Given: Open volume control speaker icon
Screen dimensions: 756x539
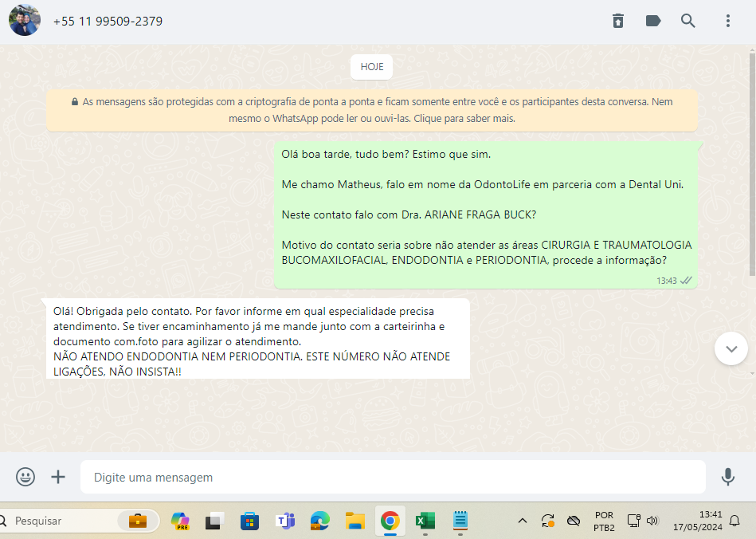Looking at the screenshot, I should (x=652, y=521).
